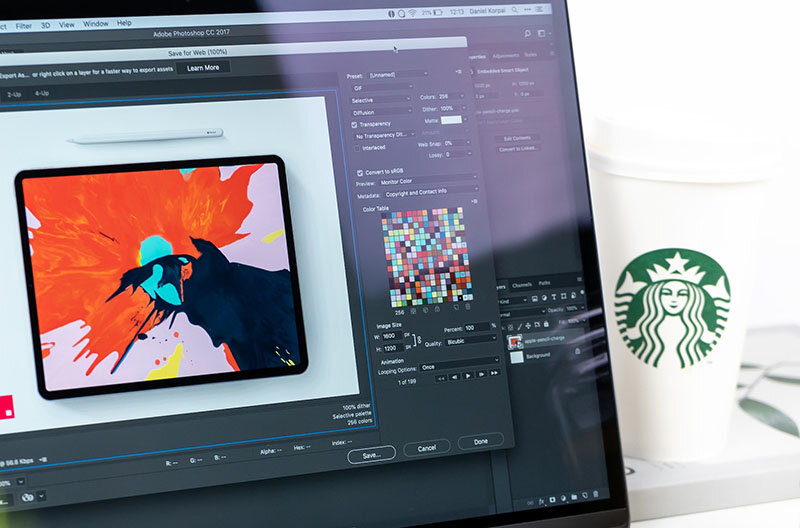800x528 pixels.
Task: Open the No Transparency Dither dropdown
Action: (x=385, y=136)
